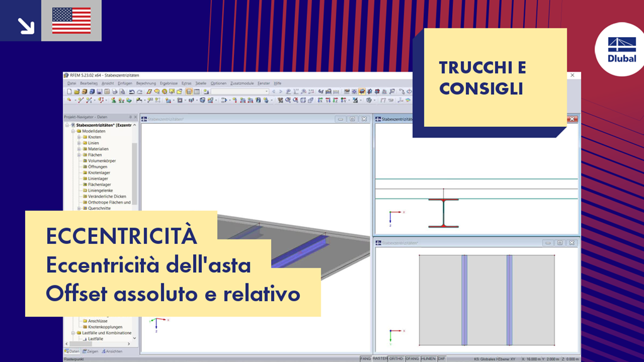This screenshot has width=644, height=362.
Task: Click the isometric cube view icon
Action: pyautogui.click(x=303, y=100)
